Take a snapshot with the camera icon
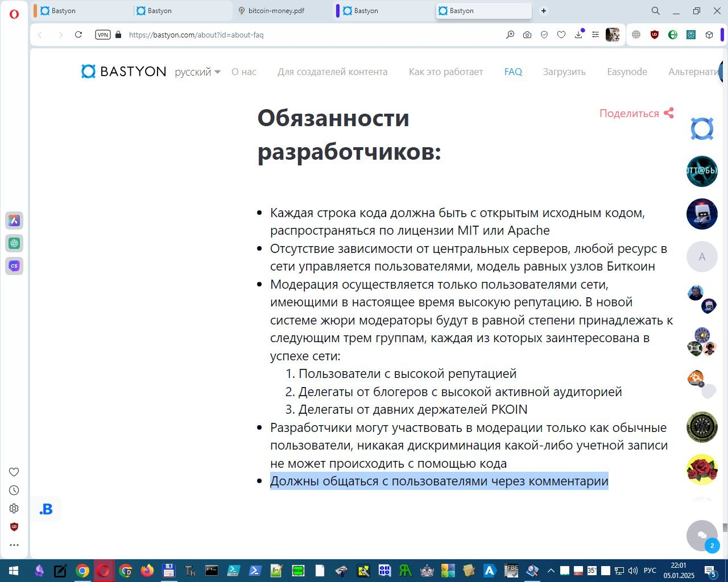Image resolution: width=728 pixels, height=582 pixels. 527,35
